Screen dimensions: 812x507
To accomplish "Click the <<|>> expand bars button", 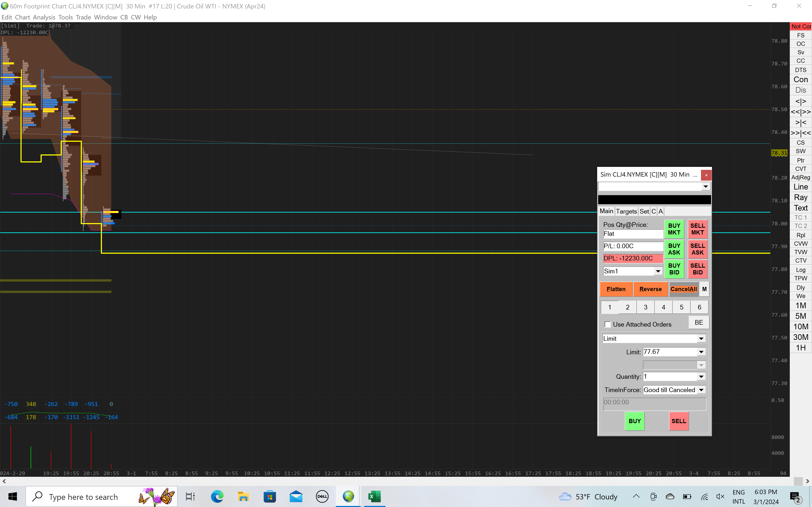I will pos(800,112).
